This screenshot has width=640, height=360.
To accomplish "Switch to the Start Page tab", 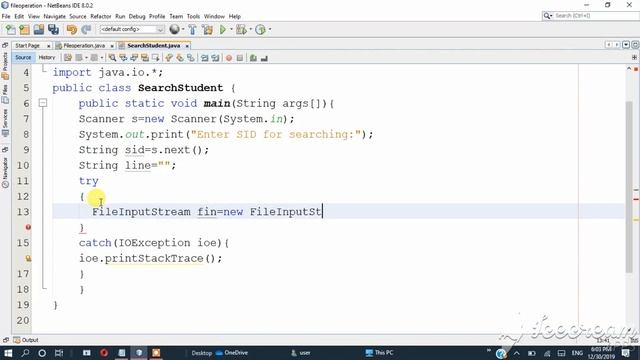I will click(x=27, y=46).
